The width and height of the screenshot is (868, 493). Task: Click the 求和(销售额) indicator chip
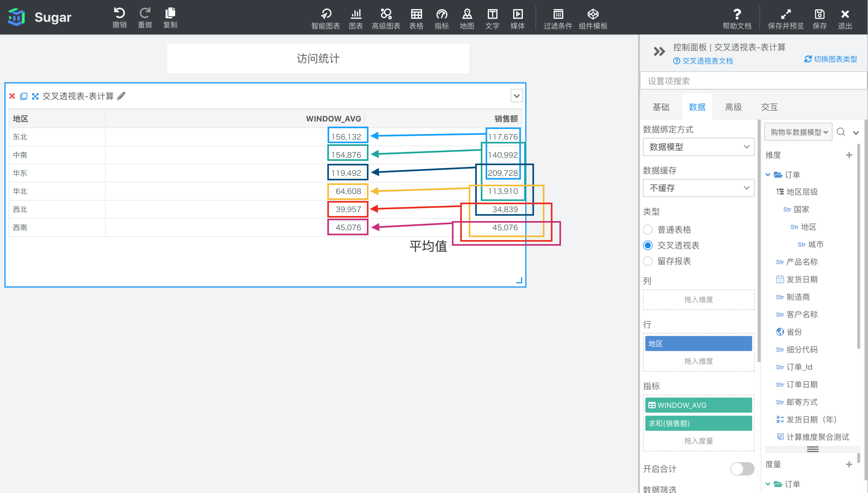(698, 423)
